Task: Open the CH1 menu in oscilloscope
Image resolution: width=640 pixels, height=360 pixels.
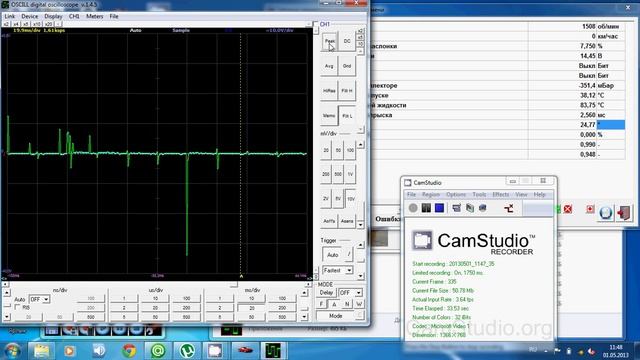Action: 74,16
